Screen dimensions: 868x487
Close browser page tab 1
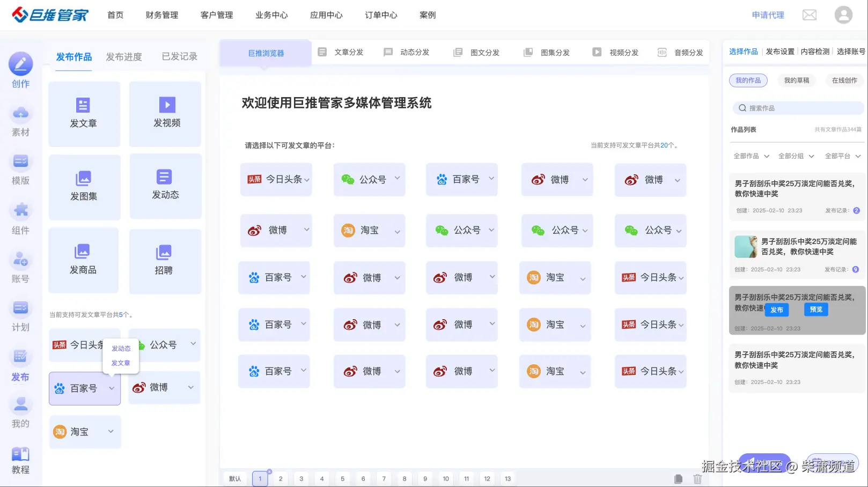pos(269,471)
